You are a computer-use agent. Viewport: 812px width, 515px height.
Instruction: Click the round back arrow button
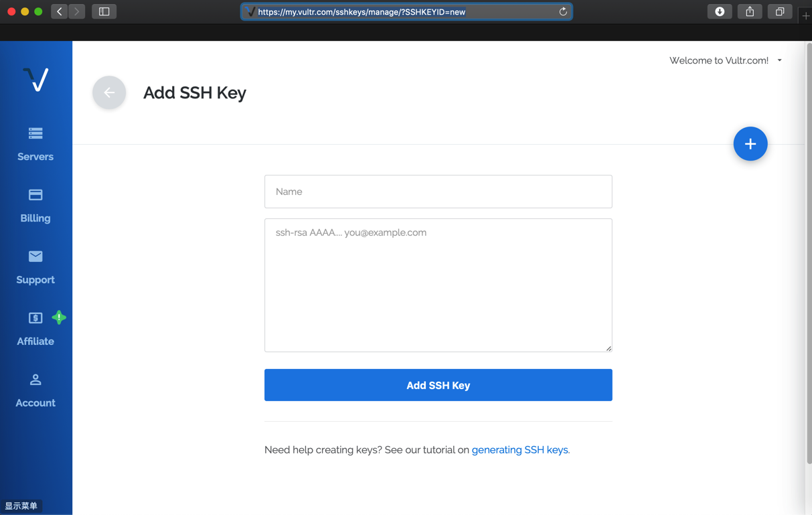(x=109, y=92)
